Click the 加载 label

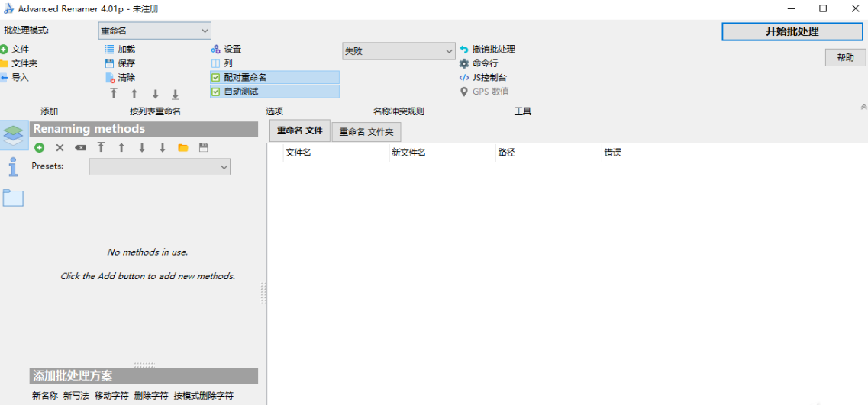click(126, 50)
